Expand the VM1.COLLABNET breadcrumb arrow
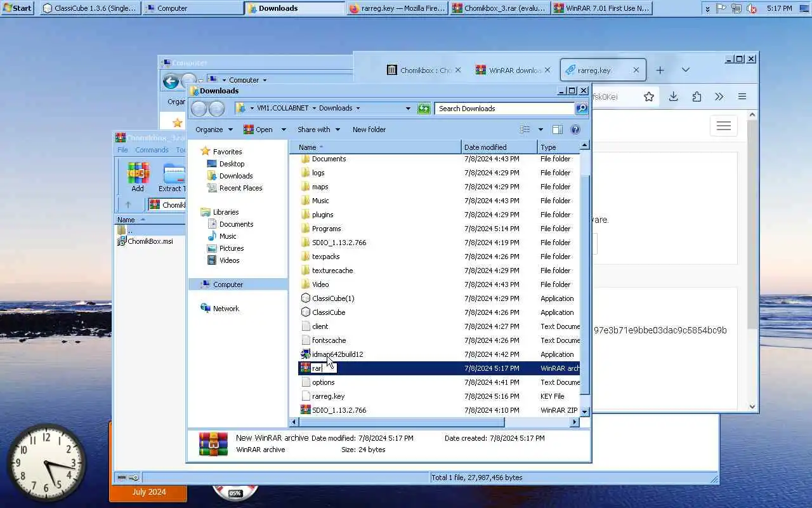 313,109
